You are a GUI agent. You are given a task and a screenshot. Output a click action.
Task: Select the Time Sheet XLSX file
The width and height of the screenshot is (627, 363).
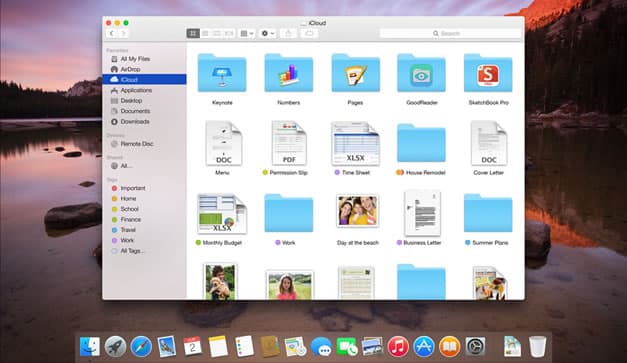click(355, 144)
